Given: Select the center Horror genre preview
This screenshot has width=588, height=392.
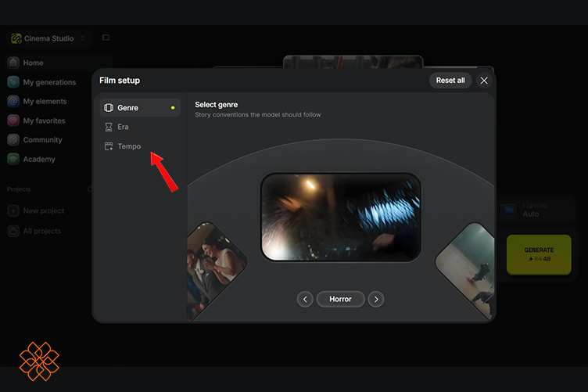Looking at the screenshot, I should (340, 218).
